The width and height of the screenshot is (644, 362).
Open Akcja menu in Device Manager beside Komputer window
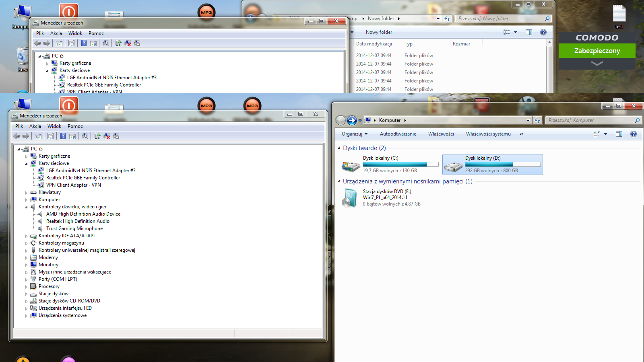(35, 126)
